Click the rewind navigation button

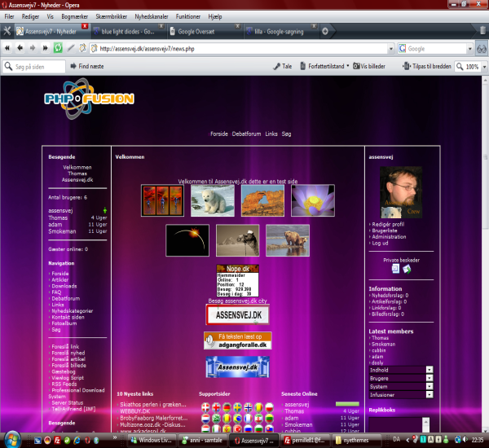(x=7, y=48)
